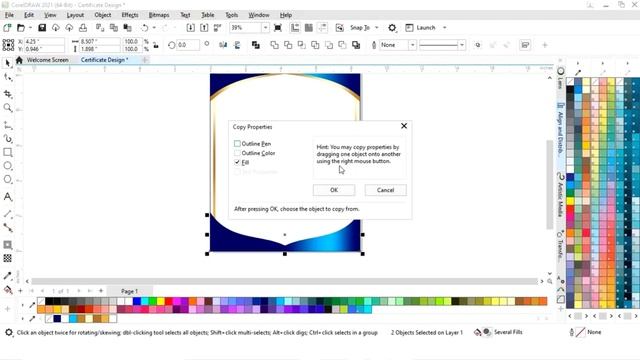Switch to Certificate Design tab
The width and height of the screenshot is (640, 360).
tap(104, 60)
